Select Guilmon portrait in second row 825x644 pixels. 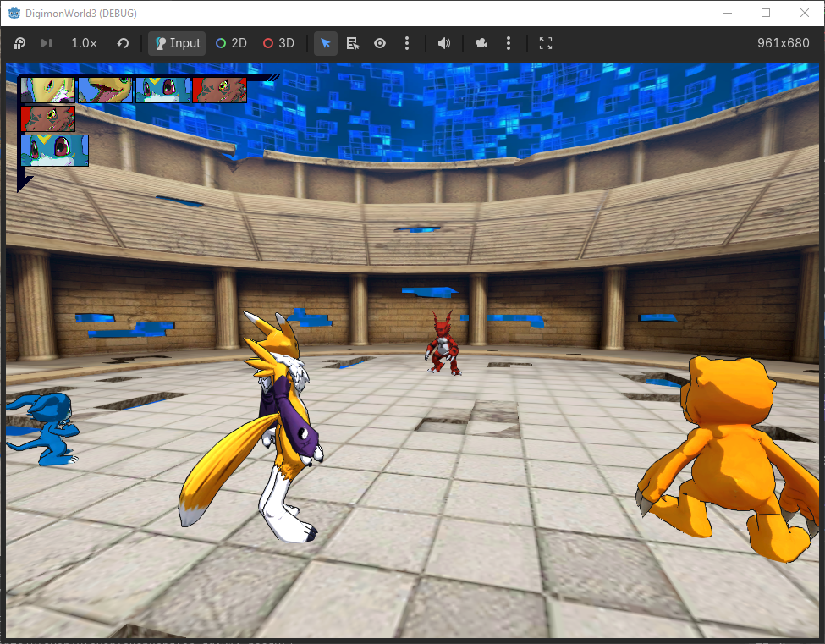pos(48,118)
